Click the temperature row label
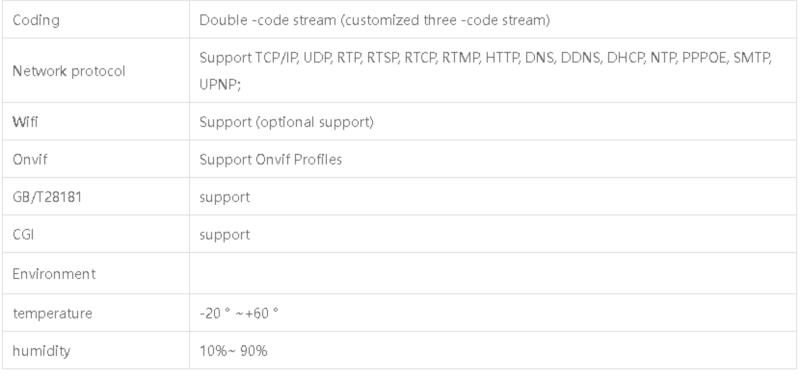 click(x=53, y=313)
